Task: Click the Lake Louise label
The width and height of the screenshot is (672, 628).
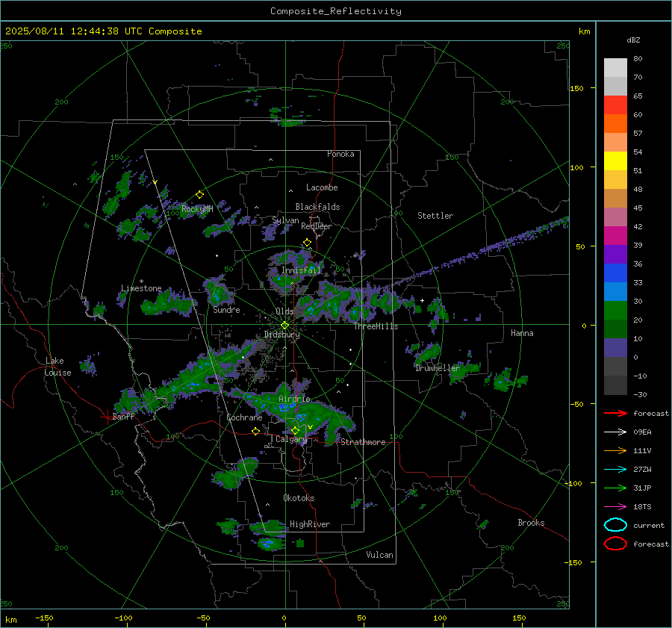Action: 57,367
